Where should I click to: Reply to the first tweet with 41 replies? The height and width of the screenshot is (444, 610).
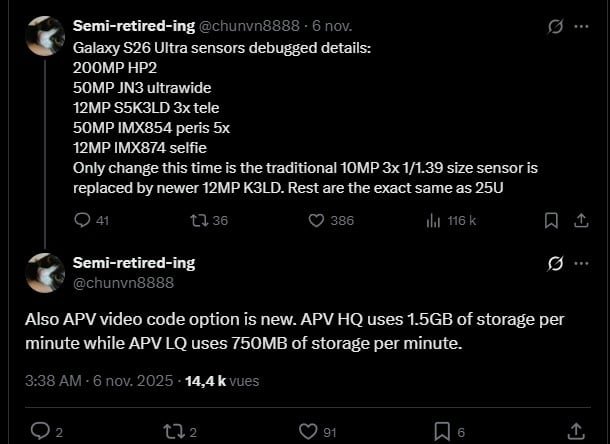[83, 220]
